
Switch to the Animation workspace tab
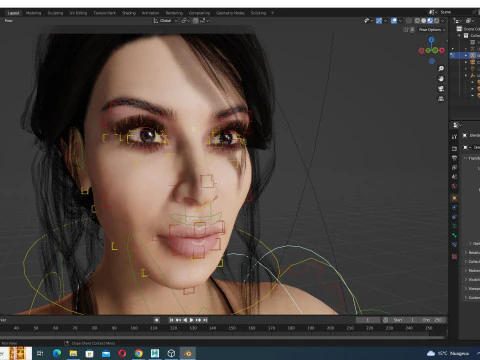150,13
